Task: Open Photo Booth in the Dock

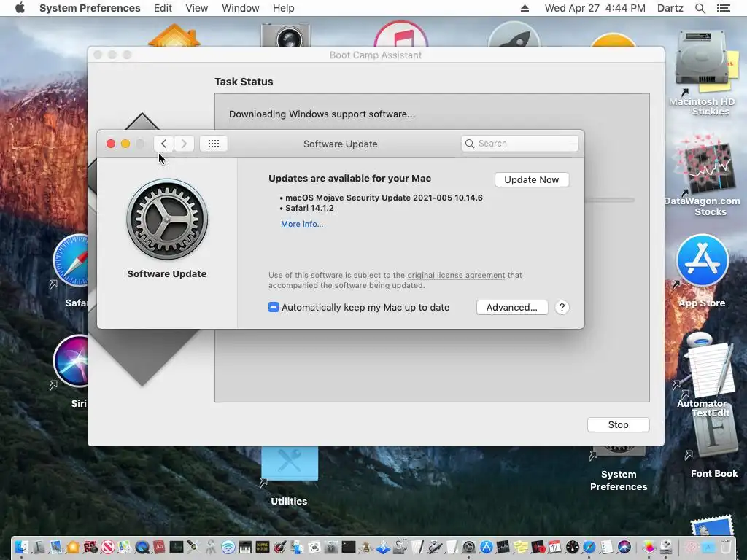Action: point(90,547)
